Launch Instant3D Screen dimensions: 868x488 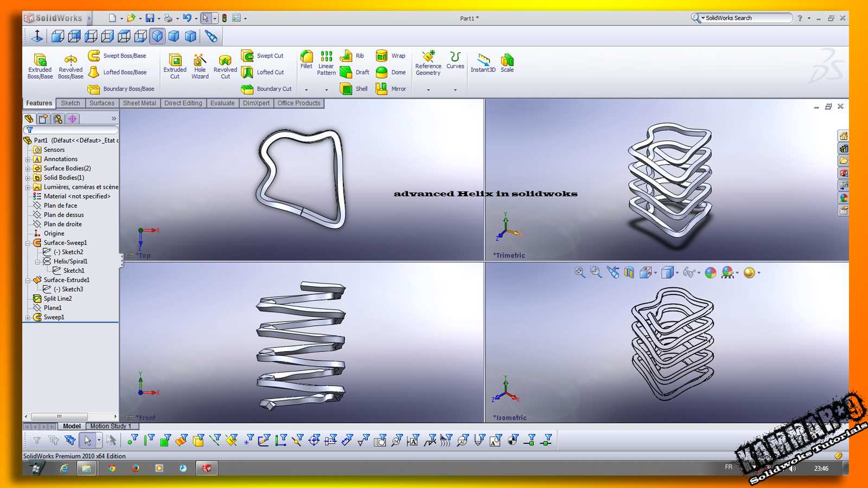(483, 63)
